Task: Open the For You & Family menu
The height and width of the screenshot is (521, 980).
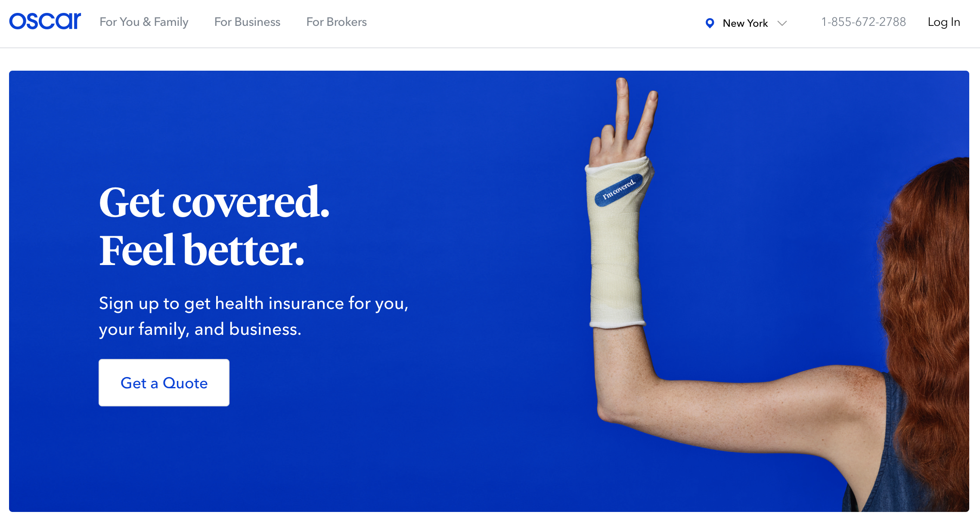Action: (x=144, y=22)
